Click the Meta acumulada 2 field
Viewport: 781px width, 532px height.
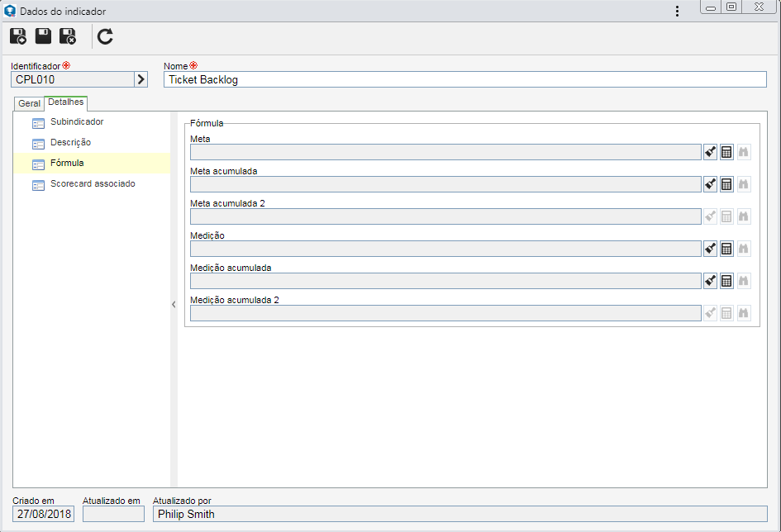pyautogui.click(x=445, y=216)
